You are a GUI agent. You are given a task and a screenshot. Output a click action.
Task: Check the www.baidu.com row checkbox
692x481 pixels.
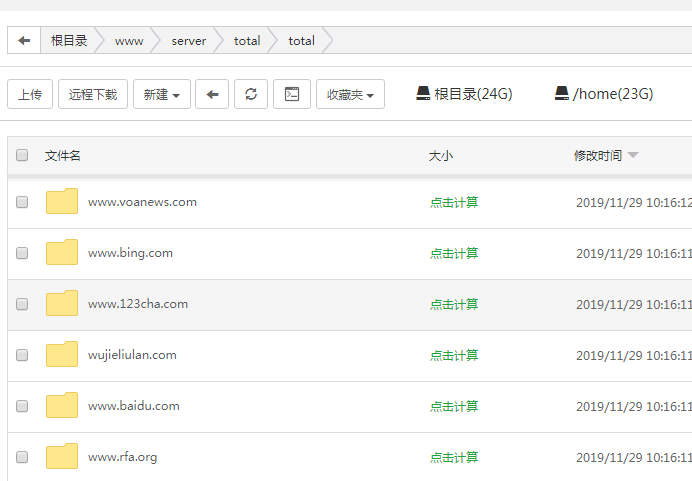(22, 406)
